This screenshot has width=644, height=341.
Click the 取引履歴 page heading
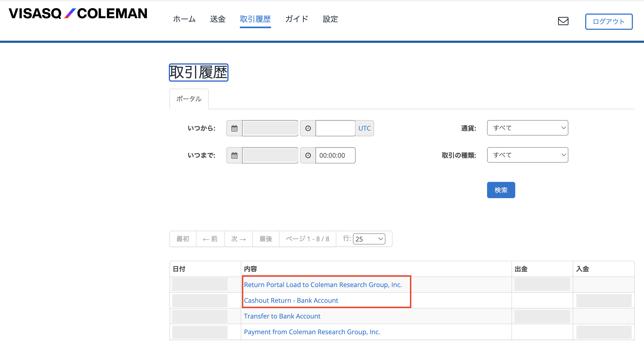(x=199, y=72)
